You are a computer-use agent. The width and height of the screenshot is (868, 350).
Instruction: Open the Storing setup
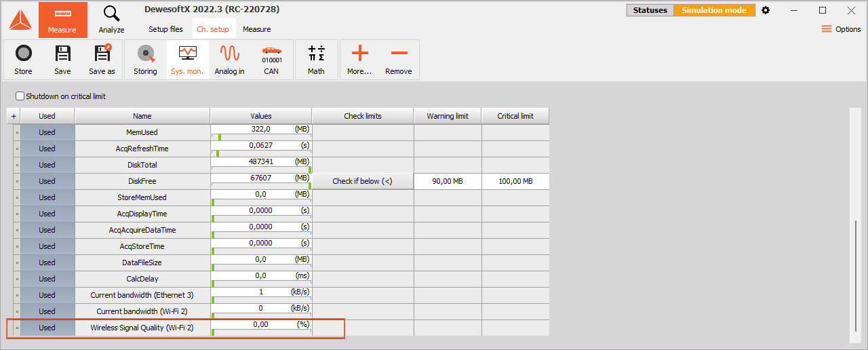tap(145, 59)
